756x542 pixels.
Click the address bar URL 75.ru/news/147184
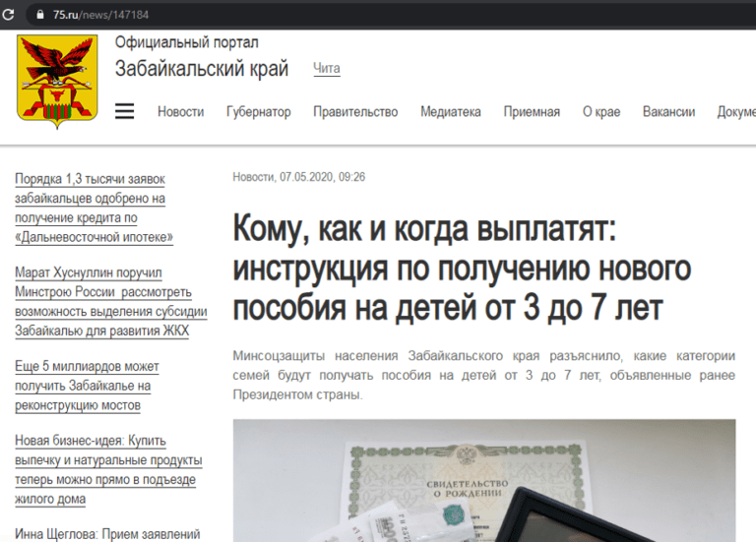(x=100, y=15)
